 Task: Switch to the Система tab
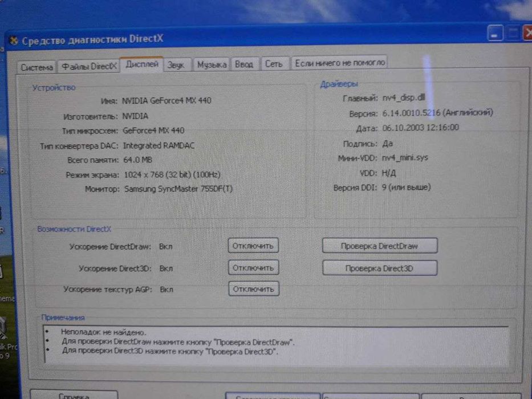point(36,67)
